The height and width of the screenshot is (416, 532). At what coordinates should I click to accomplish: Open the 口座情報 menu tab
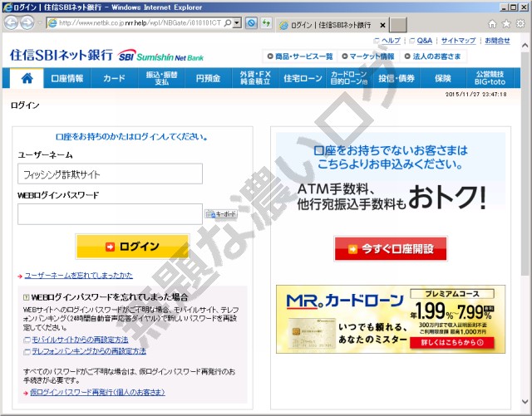(67, 78)
